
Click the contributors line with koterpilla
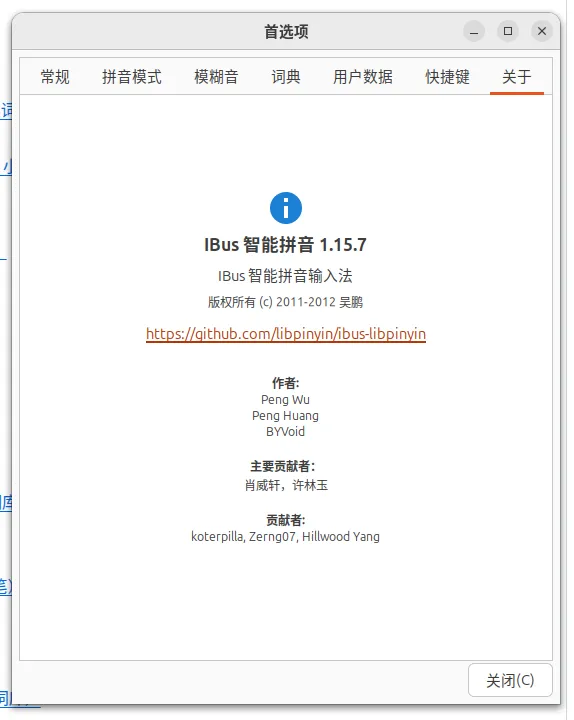point(286,536)
